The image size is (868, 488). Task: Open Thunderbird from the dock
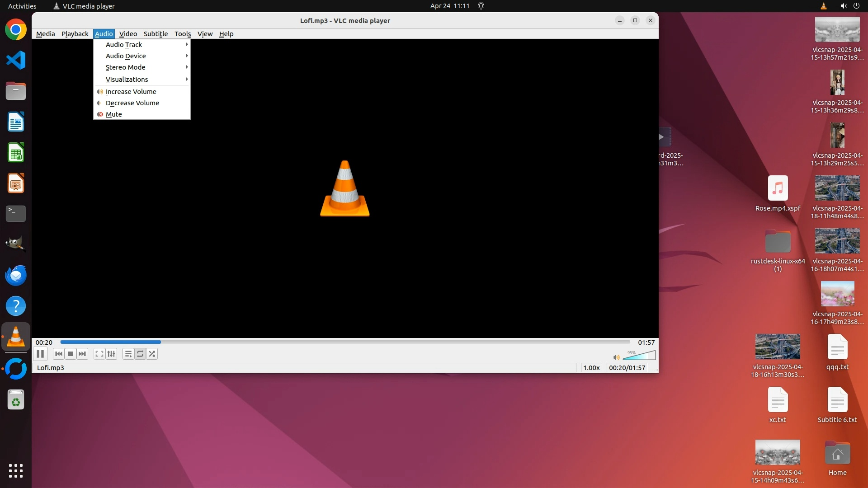[x=16, y=275]
